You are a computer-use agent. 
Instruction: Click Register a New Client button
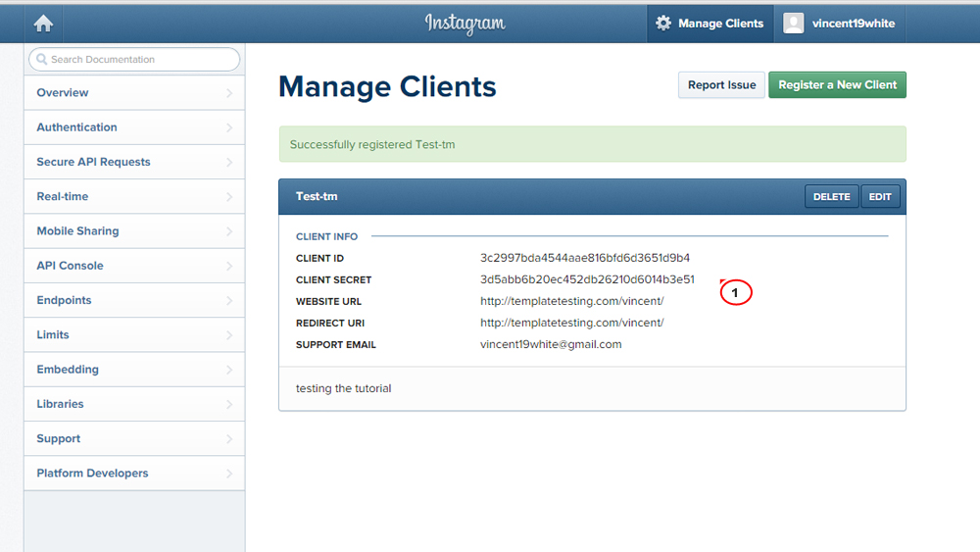(x=838, y=85)
